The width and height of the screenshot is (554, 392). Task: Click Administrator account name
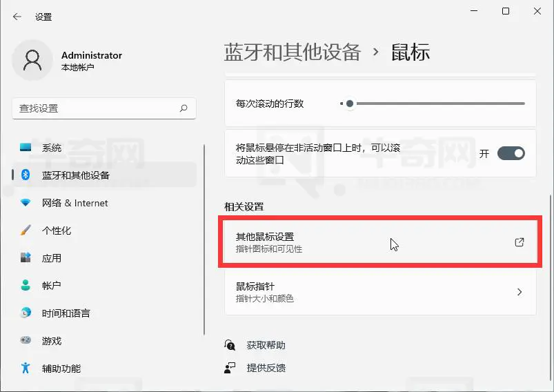pos(92,55)
